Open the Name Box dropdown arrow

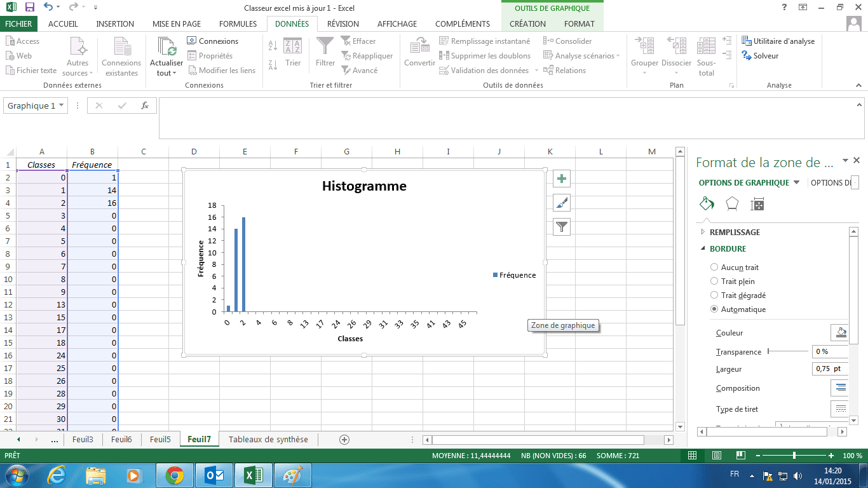coord(62,106)
